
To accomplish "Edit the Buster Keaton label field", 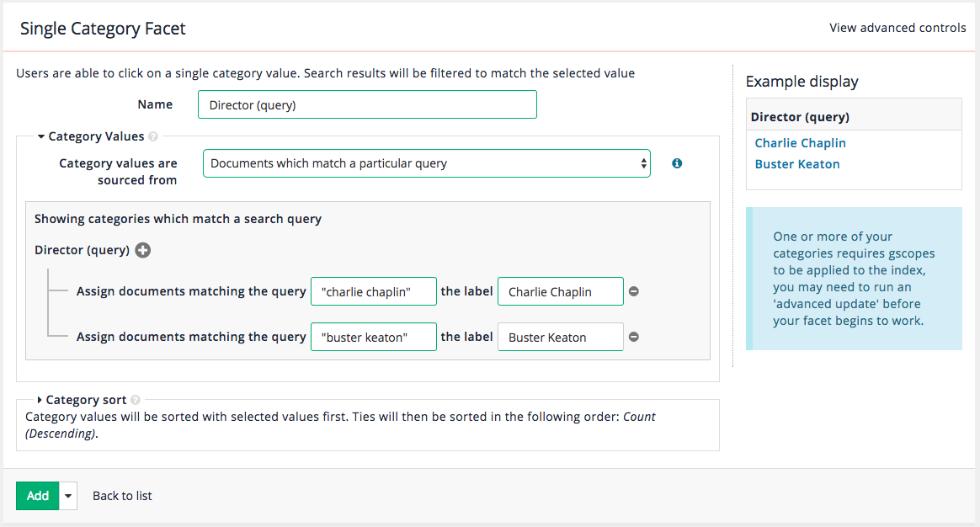I will tap(560, 337).
